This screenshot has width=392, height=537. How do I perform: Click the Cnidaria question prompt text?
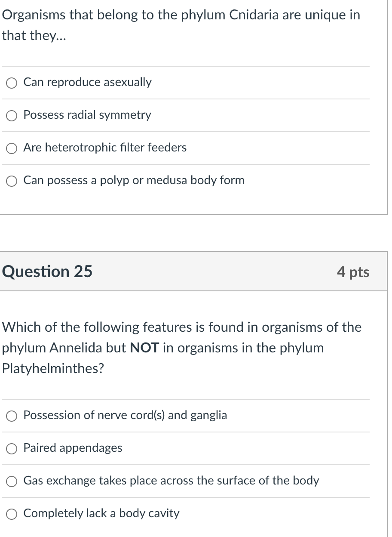pos(181,25)
